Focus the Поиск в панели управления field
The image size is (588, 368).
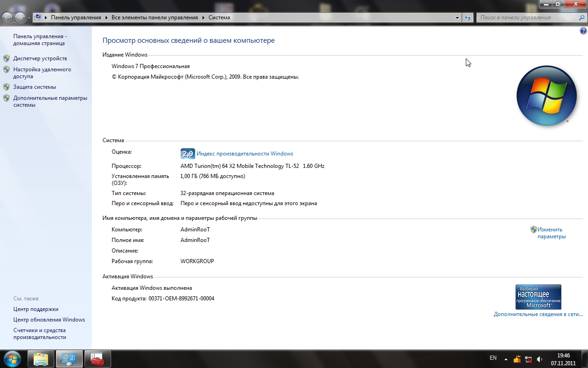(526, 17)
